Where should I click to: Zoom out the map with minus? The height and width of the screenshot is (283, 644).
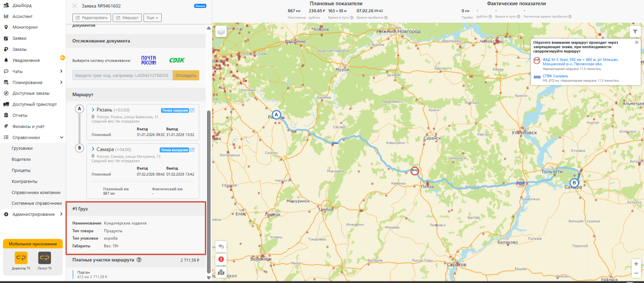pyautogui.click(x=636, y=273)
